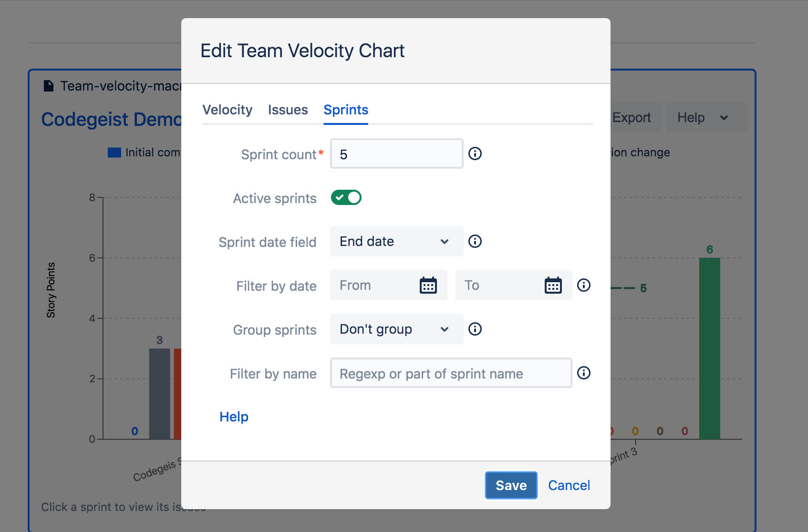808x532 pixels.
Task: Switch to the Velocity tab
Action: [228, 110]
